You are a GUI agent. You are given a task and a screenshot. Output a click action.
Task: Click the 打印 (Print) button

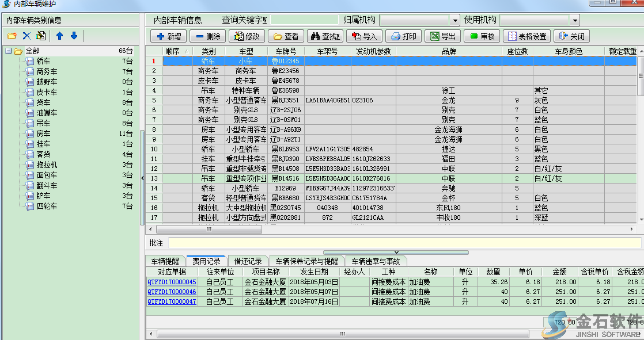(404, 36)
